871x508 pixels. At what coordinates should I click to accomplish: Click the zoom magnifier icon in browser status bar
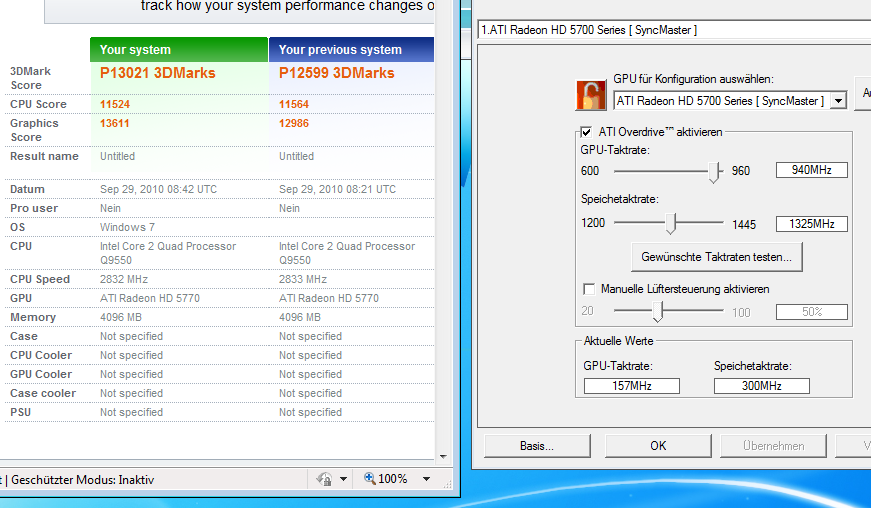369,478
